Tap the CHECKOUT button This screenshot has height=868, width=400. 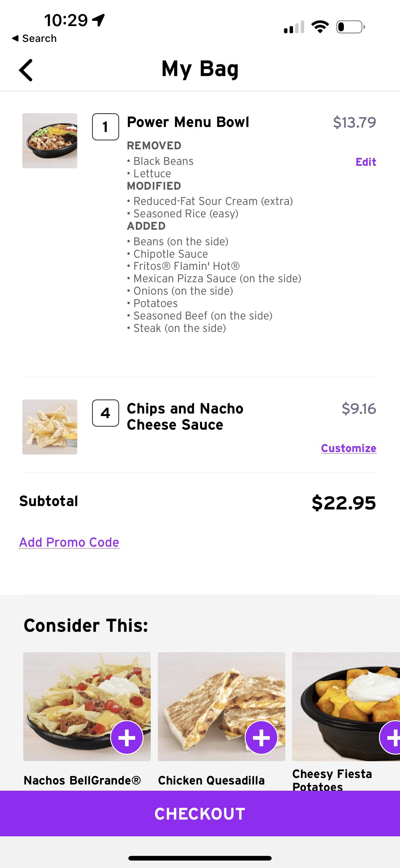200,814
